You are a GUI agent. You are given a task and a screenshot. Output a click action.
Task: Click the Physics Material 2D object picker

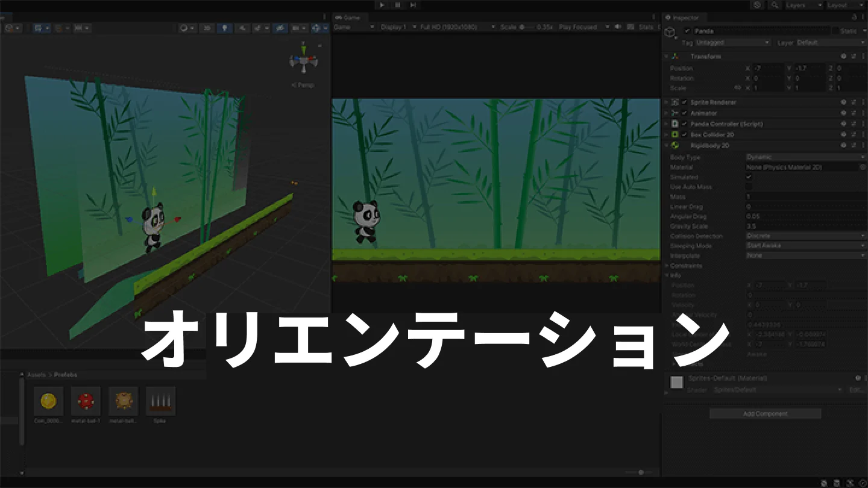click(x=863, y=167)
